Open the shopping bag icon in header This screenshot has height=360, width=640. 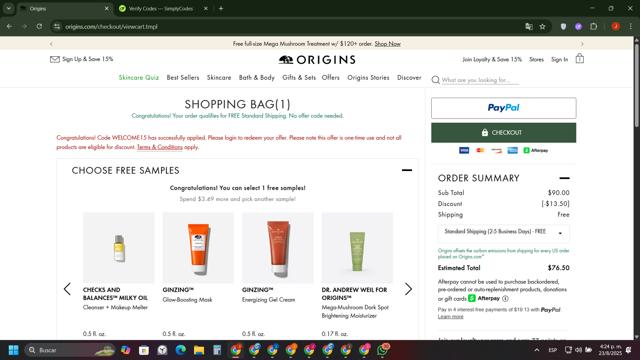tap(580, 59)
